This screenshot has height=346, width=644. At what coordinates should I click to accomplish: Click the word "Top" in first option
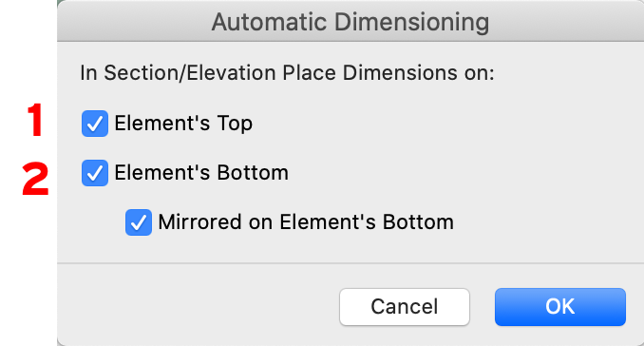click(x=235, y=124)
